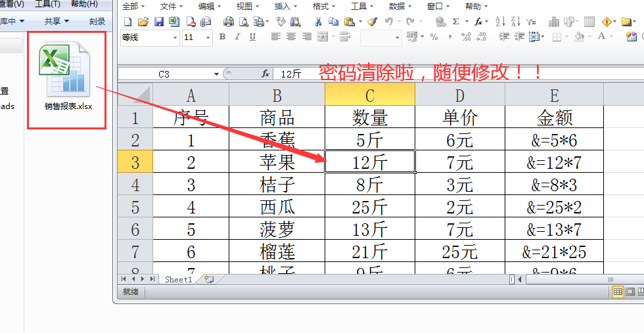Viewport: 644px width, 333px height.
Task: Open 工具(T) menu in Explorer window
Action: tap(47, 4)
